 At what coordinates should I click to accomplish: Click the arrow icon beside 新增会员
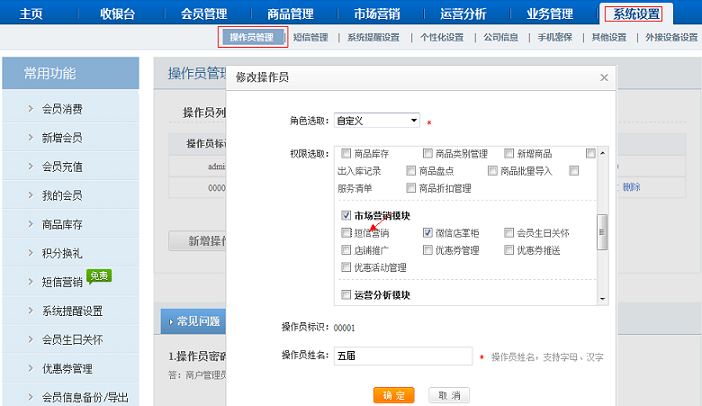click(30, 137)
